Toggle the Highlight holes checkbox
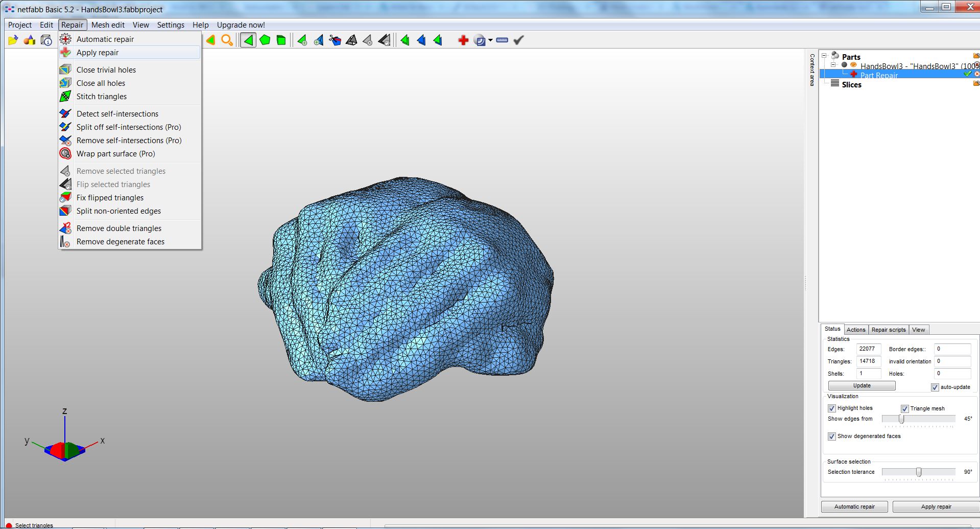This screenshot has width=980, height=529. pos(831,408)
